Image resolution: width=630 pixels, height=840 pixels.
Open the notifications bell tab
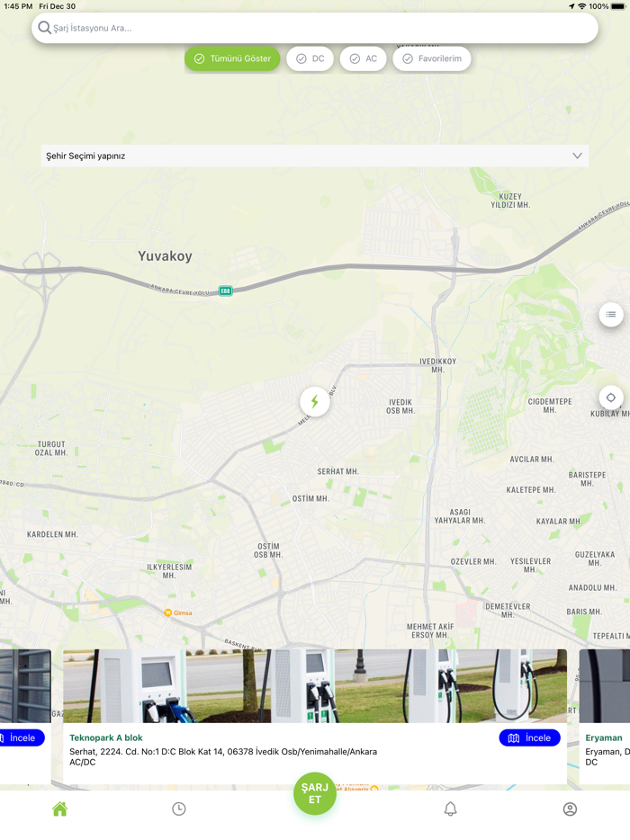click(x=450, y=809)
